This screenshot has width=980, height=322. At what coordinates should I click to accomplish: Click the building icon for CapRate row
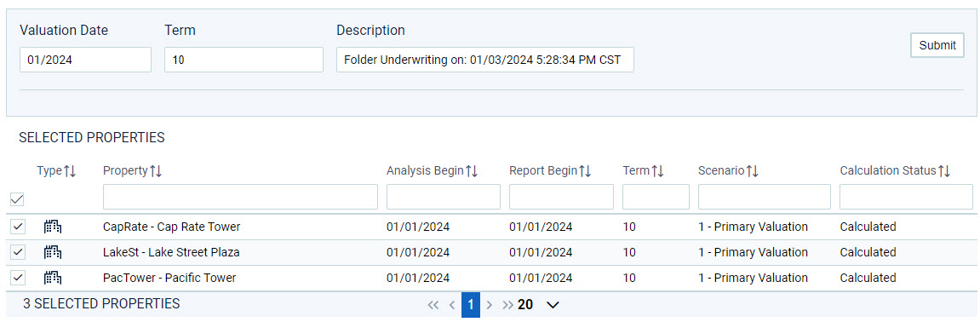(53, 227)
